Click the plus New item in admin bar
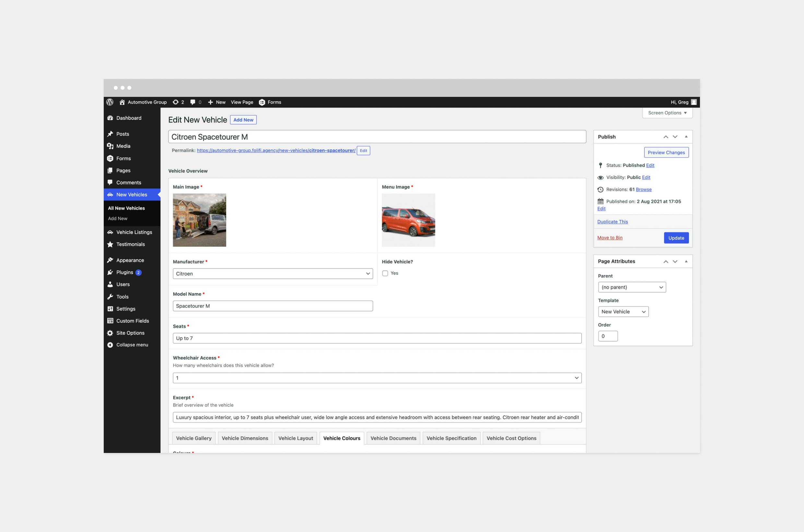The height and width of the screenshot is (532, 804). (217, 102)
